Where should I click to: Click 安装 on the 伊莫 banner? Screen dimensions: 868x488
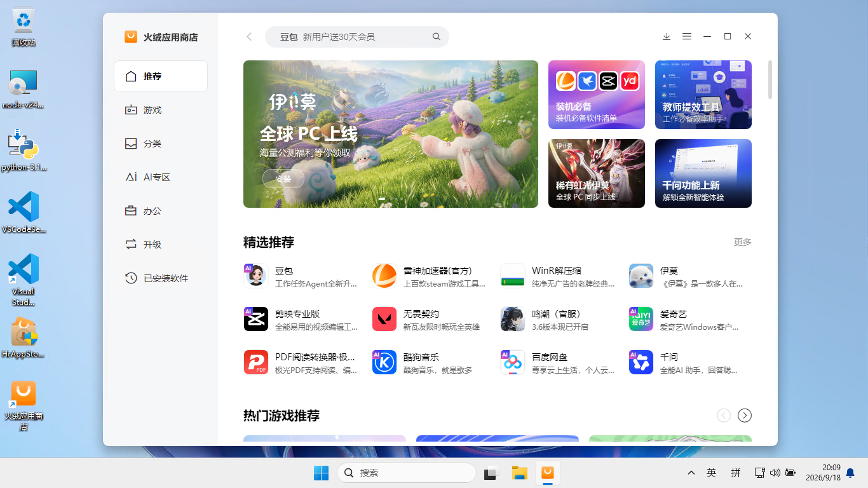pyautogui.click(x=283, y=179)
